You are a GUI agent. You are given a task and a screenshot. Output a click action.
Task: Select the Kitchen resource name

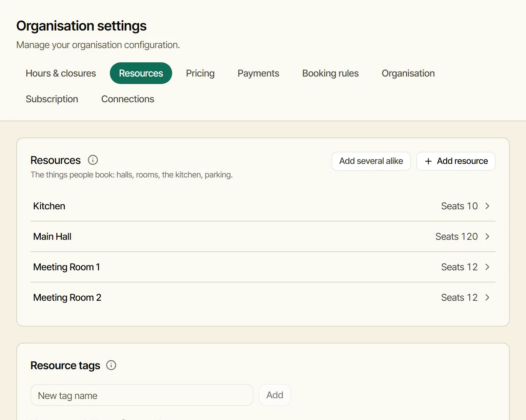[x=49, y=206]
